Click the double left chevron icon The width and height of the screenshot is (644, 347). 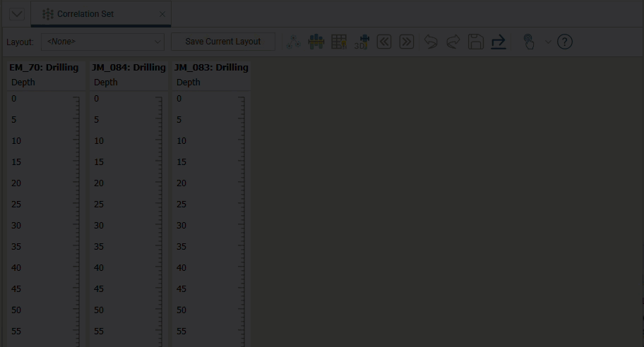coord(383,42)
